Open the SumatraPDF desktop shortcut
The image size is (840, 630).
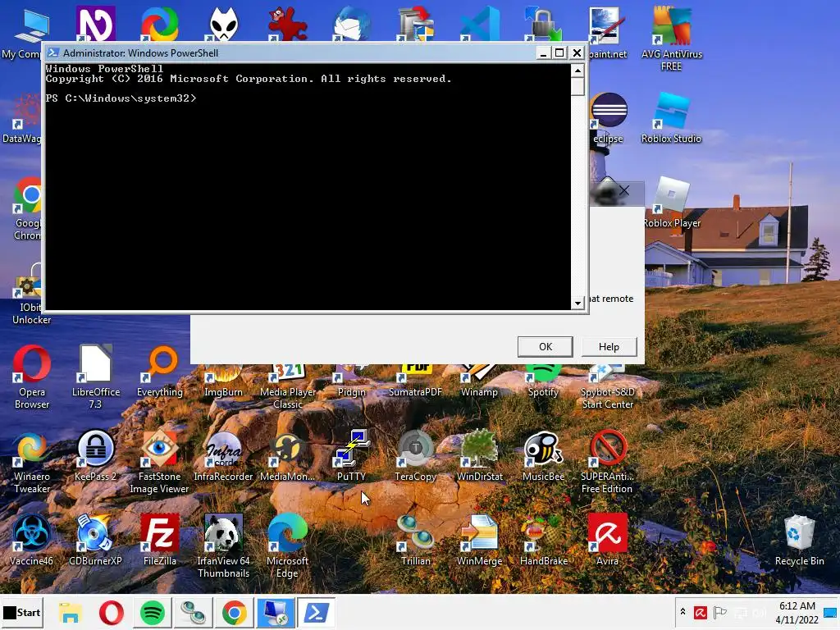coord(415,381)
